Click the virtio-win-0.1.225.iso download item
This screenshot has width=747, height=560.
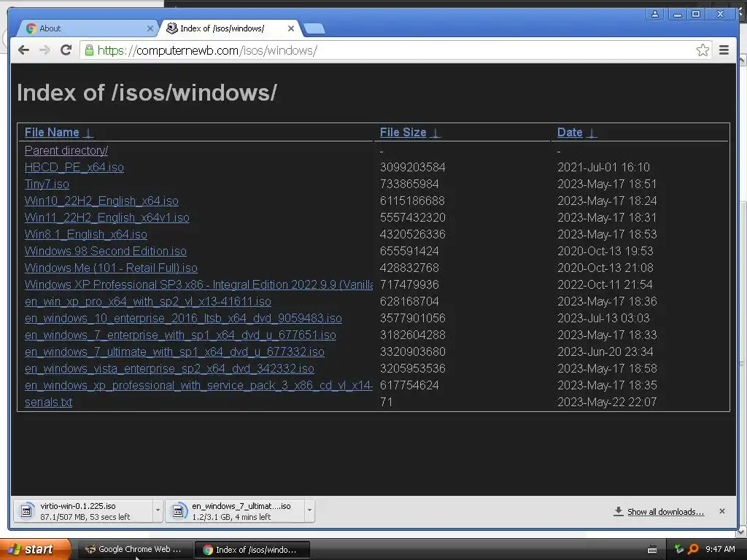pyautogui.click(x=84, y=511)
